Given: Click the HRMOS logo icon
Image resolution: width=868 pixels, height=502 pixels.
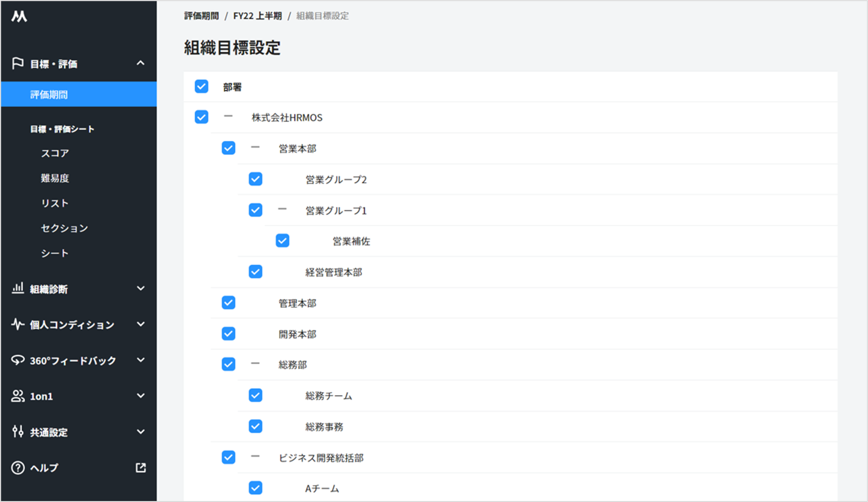Looking at the screenshot, I should point(19,17).
